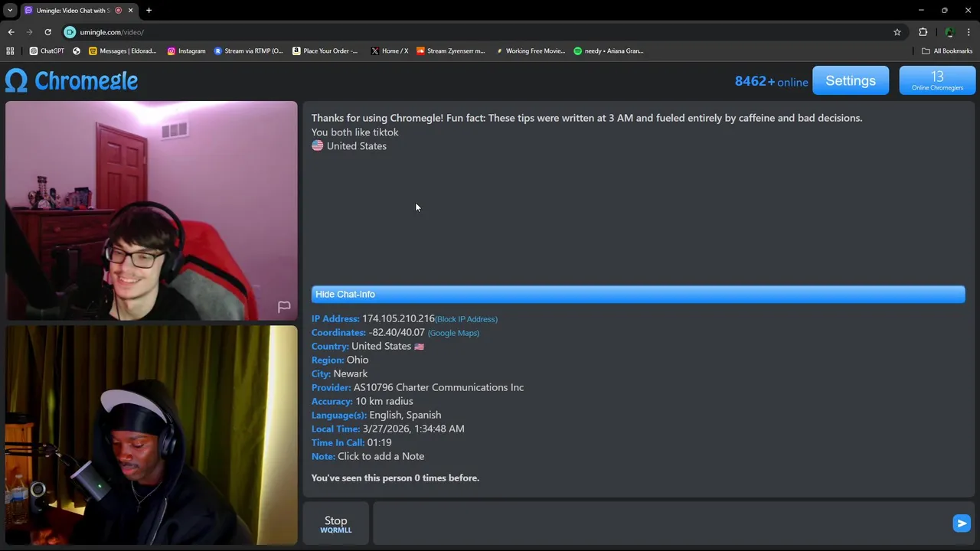
Task: Click the provider AS10796 Charter Communications Inc
Action: point(439,387)
